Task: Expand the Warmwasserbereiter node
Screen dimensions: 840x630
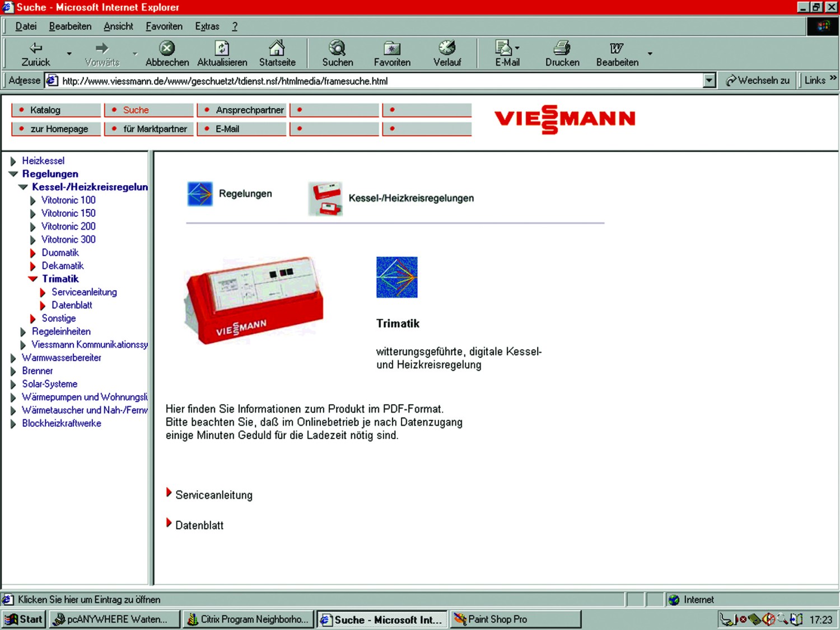Action: [x=13, y=358]
